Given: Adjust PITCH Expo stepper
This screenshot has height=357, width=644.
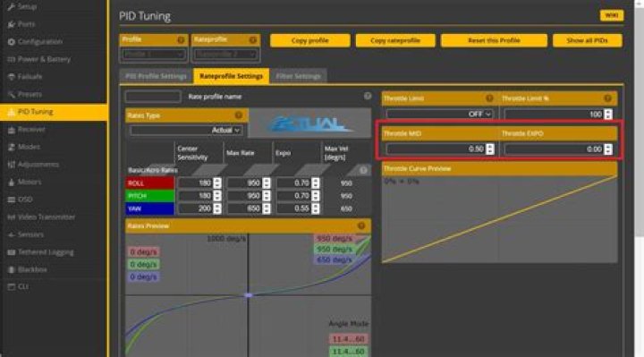Looking at the screenshot, I should click(315, 196).
